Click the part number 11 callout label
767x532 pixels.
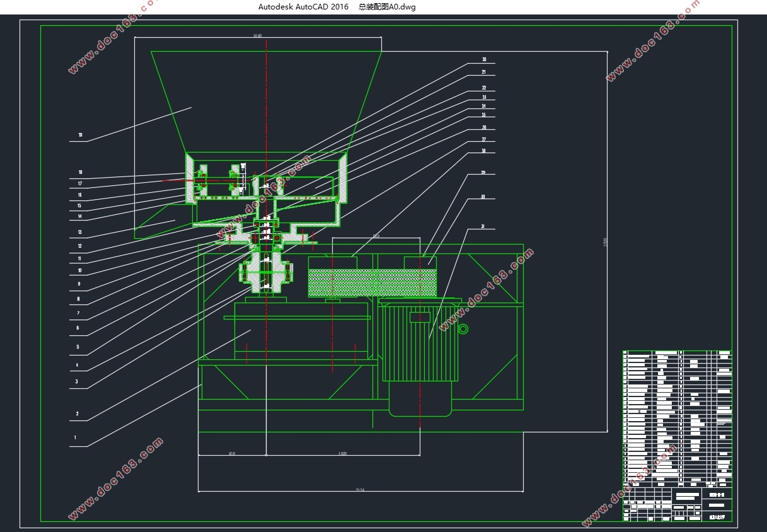[79, 258]
